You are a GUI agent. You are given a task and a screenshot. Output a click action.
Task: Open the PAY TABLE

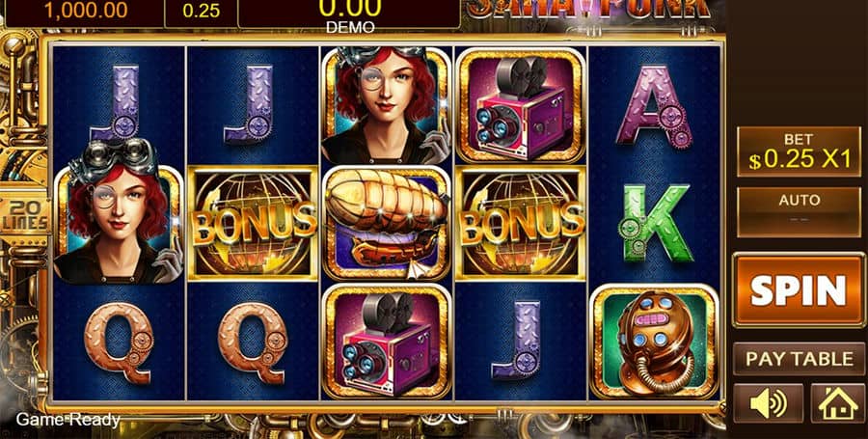(799, 359)
